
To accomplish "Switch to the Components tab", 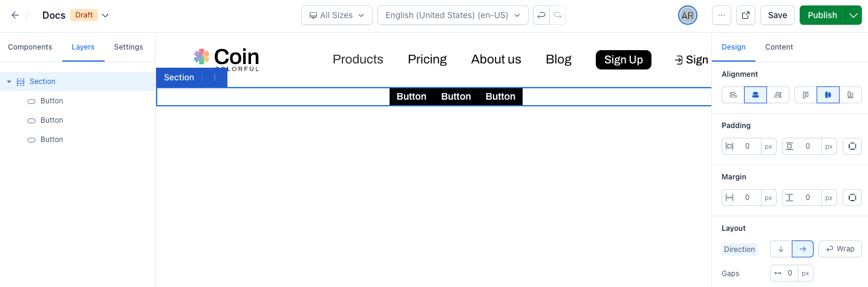I will 30,47.
